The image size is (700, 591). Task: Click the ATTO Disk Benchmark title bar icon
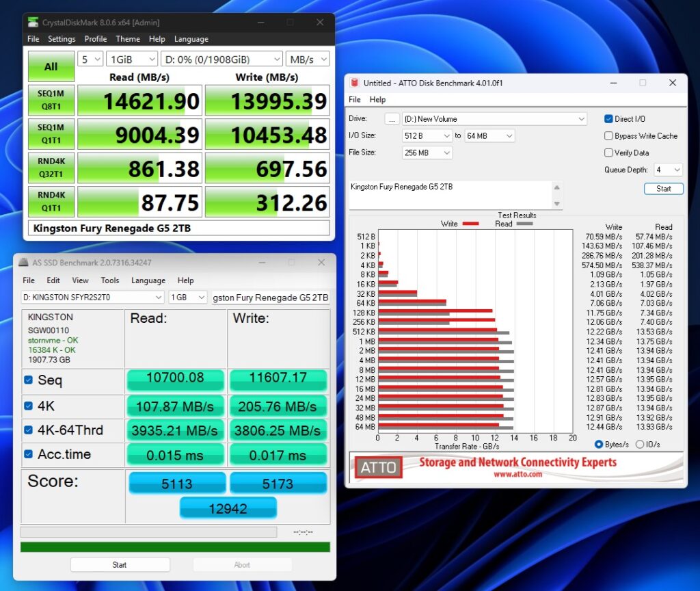[355, 83]
